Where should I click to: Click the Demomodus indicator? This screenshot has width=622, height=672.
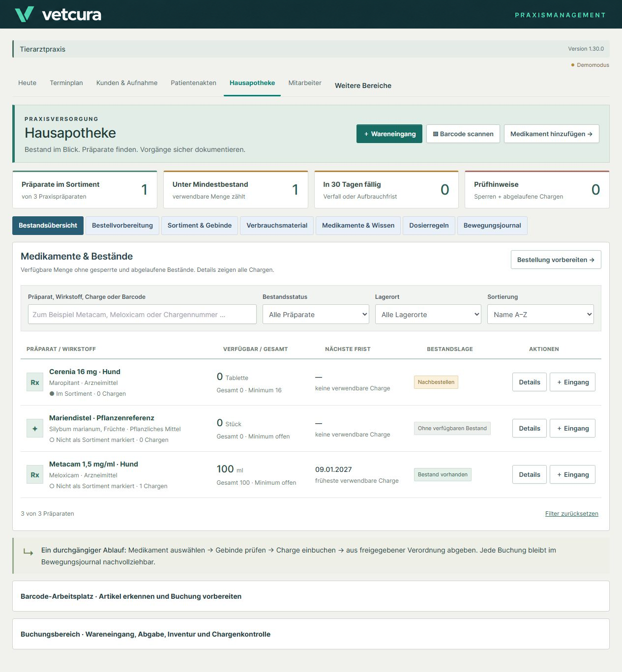point(590,65)
